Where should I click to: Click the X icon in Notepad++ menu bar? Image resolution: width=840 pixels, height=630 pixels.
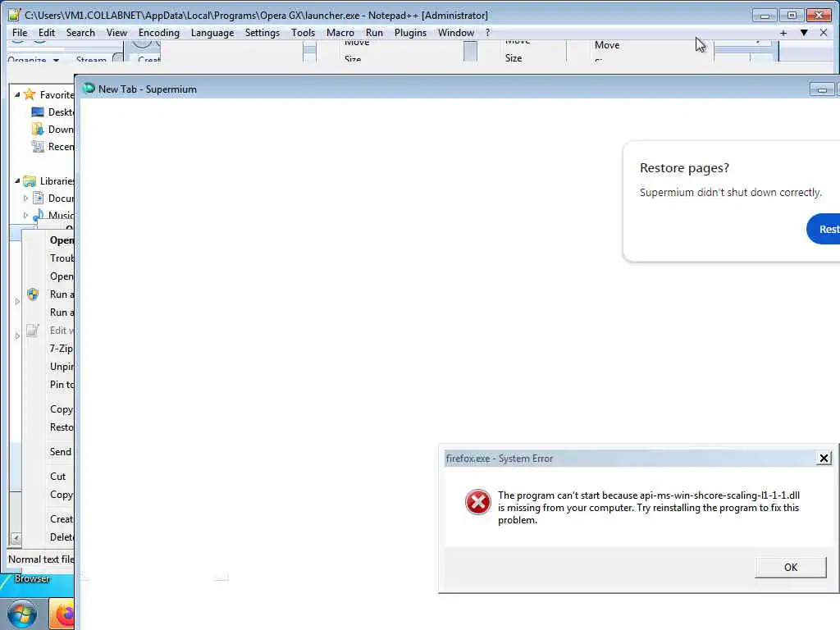point(824,33)
